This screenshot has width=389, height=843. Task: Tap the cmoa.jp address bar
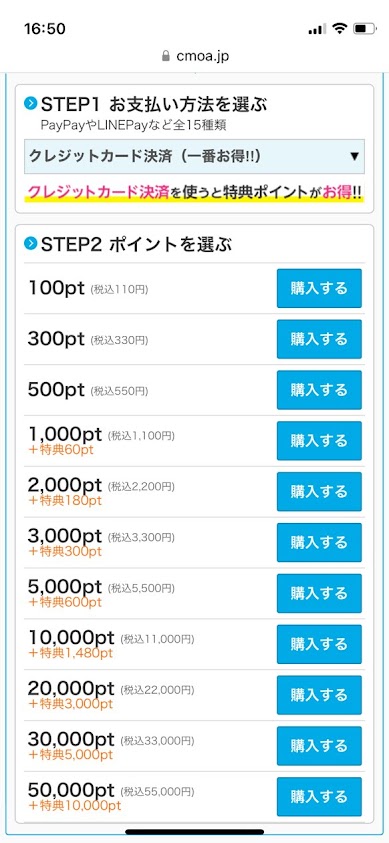tap(195, 56)
